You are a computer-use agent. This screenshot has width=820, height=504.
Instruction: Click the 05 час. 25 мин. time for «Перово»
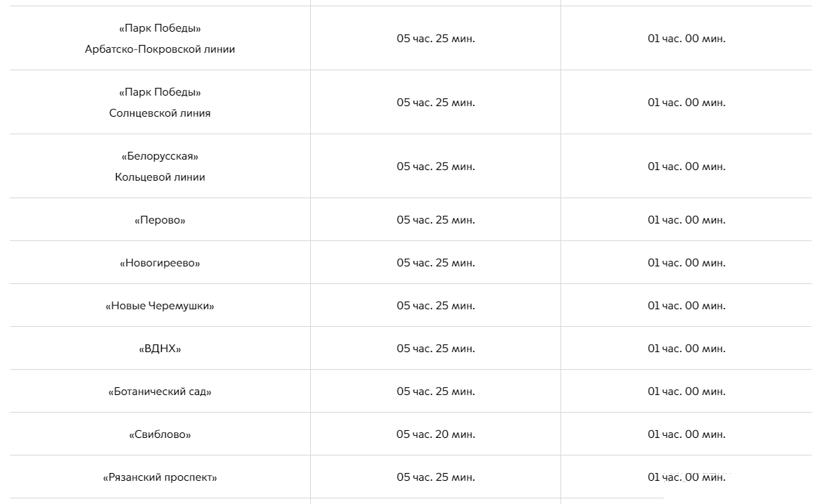pos(435,220)
